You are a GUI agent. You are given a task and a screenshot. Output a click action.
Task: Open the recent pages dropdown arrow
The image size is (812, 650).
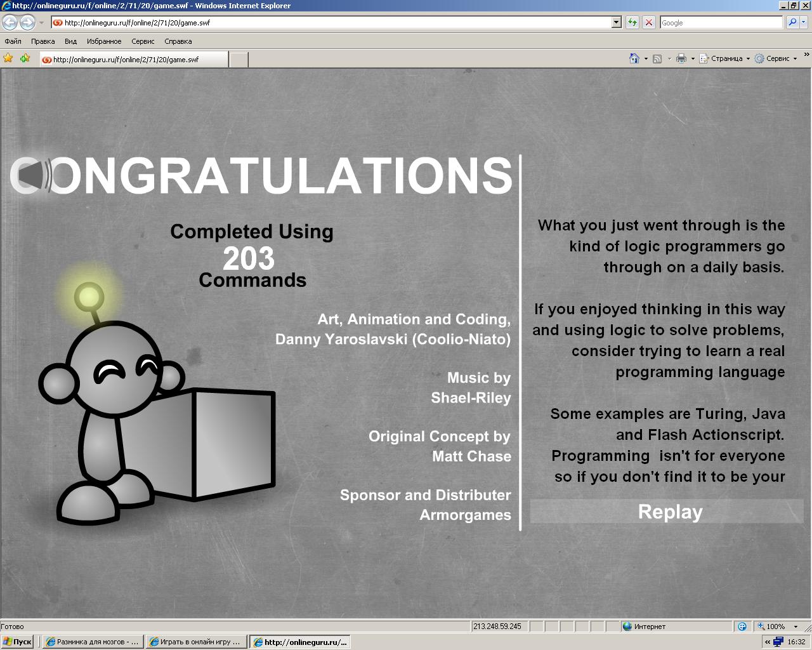[41, 23]
